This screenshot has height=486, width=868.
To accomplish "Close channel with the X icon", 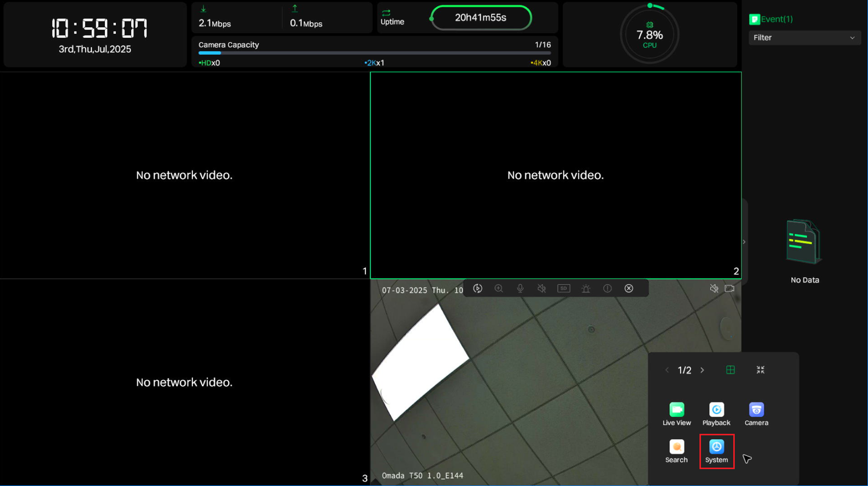I will tap(629, 289).
